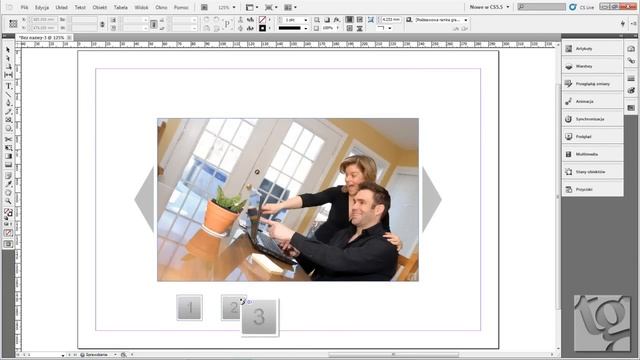This screenshot has height=360, width=640.
Task: Open the Artykuły panel
Action: pyautogui.click(x=592, y=49)
